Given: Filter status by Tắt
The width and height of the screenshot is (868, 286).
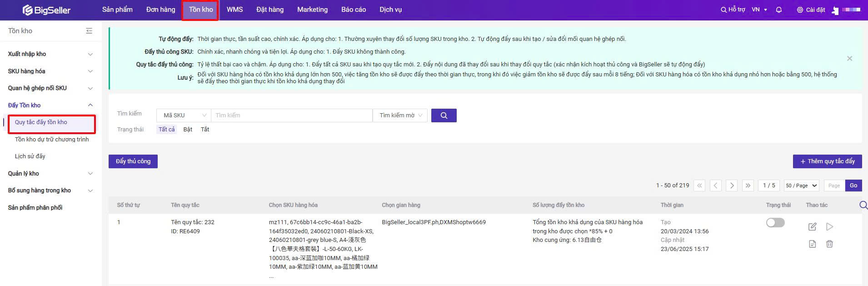Looking at the screenshot, I should [205, 130].
